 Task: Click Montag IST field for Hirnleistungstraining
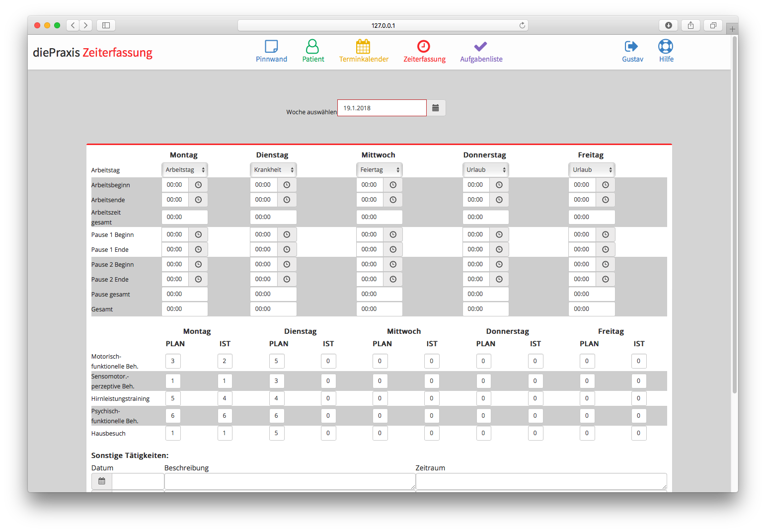(225, 398)
